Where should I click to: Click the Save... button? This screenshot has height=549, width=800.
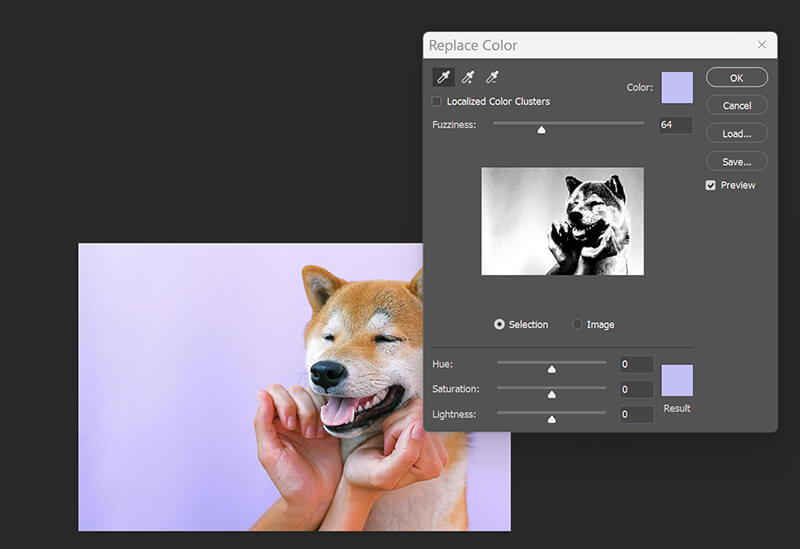(x=737, y=162)
